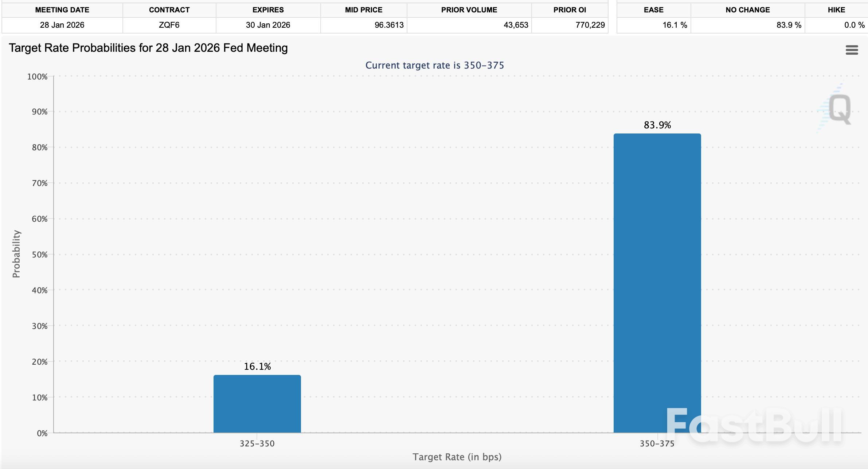Select the NO CHANGE probability header
Viewport: 868px width, 469px height.
tap(747, 10)
